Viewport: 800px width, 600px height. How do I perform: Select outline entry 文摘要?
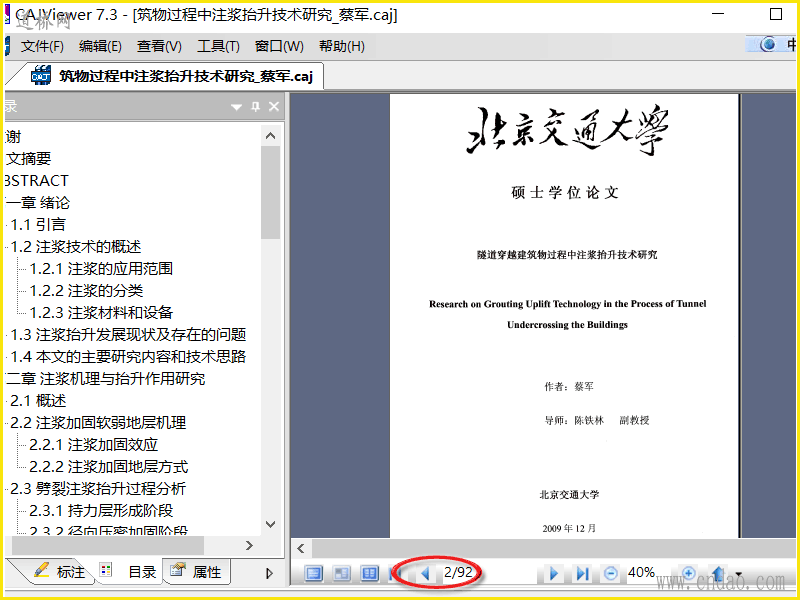[29, 159]
